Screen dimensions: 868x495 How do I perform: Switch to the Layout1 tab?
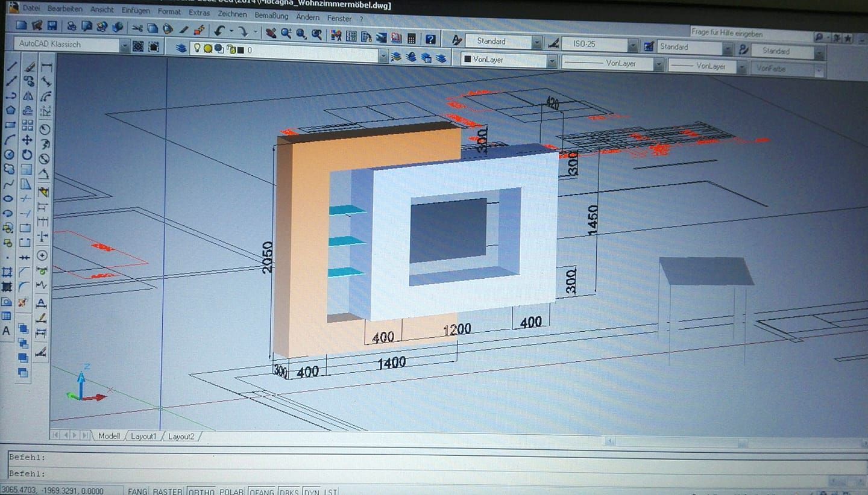pos(143,436)
